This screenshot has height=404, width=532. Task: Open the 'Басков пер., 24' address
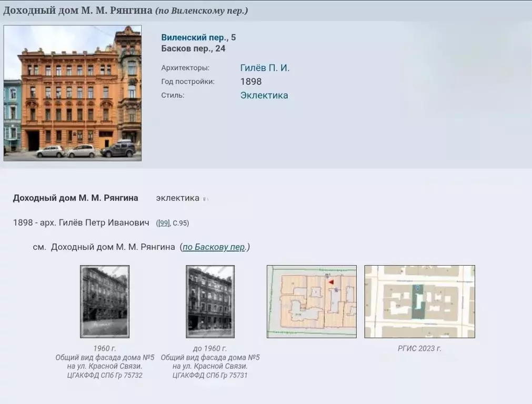point(193,48)
